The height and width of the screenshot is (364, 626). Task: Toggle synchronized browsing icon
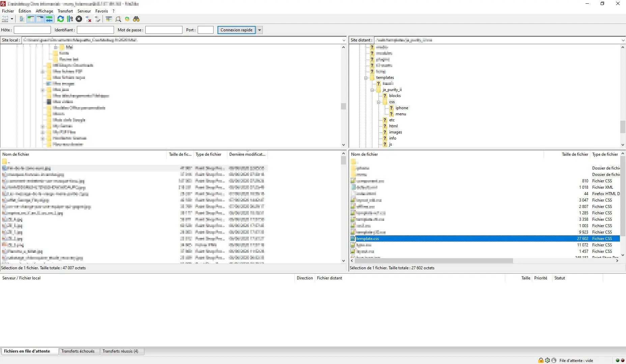coord(127,19)
